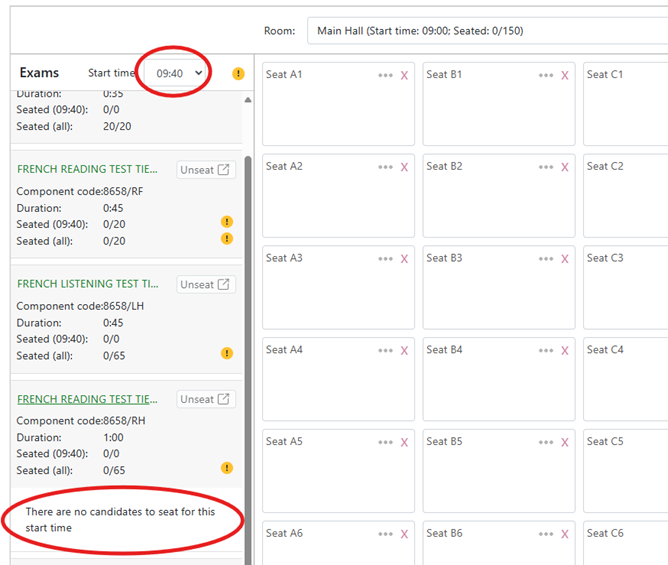
Task: Open the underlined French Reading Test link
Action: click(87, 399)
